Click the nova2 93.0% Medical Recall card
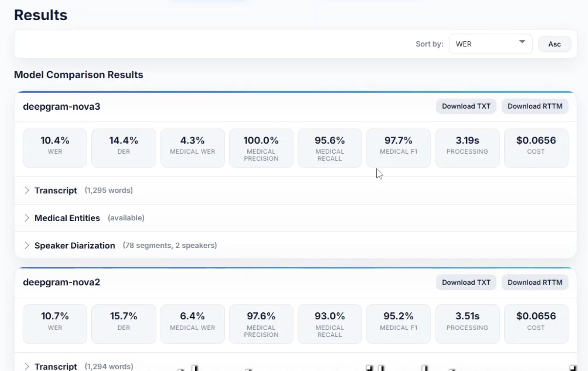588x371 pixels. pos(330,324)
